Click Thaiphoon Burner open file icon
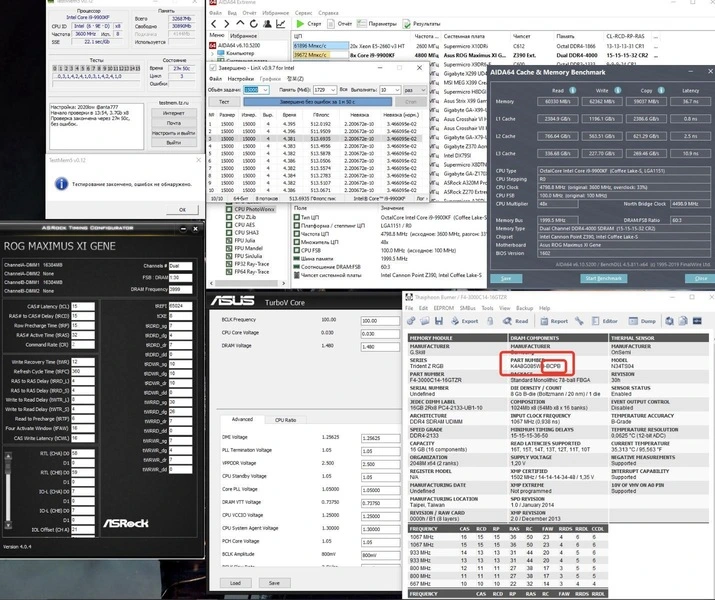 425,321
